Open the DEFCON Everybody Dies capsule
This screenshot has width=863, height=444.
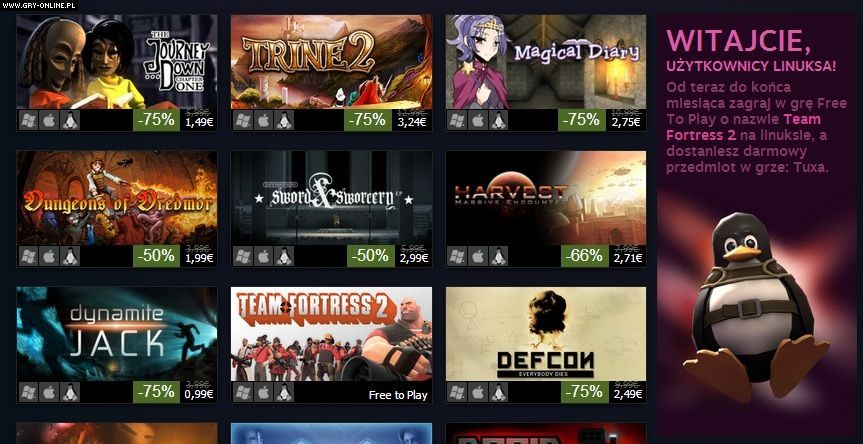click(546, 334)
